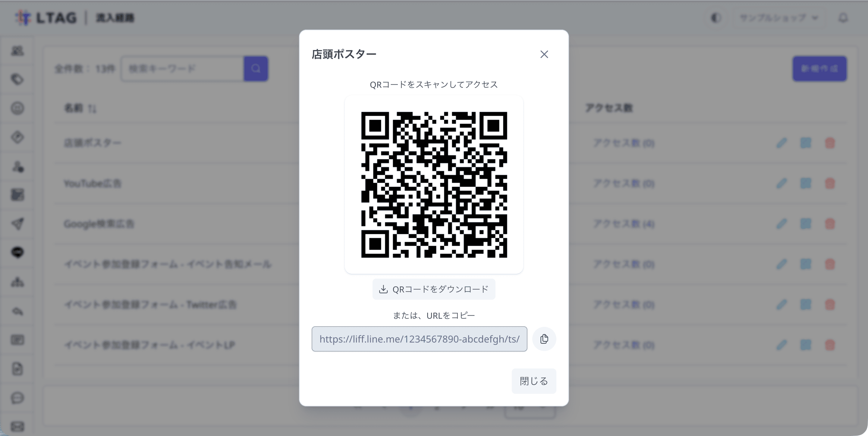Click the YouTube広告 row name
Image resolution: width=868 pixels, height=436 pixels.
[x=93, y=183]
